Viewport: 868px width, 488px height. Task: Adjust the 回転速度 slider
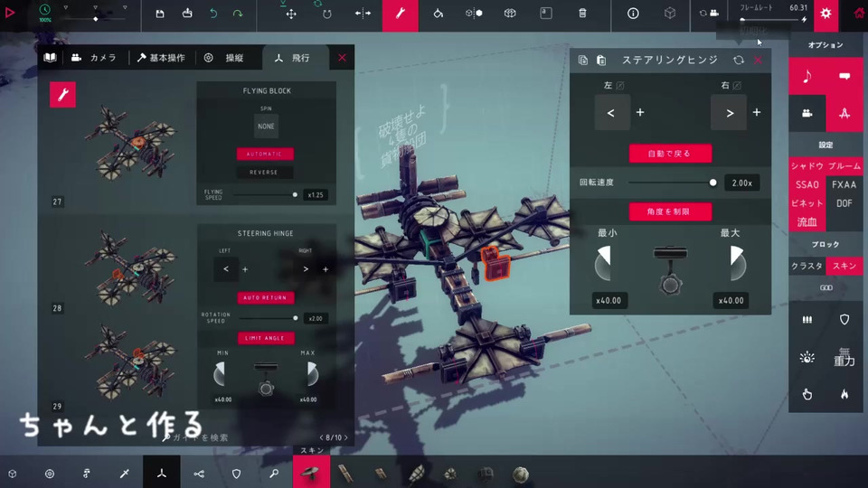[672, 183]
